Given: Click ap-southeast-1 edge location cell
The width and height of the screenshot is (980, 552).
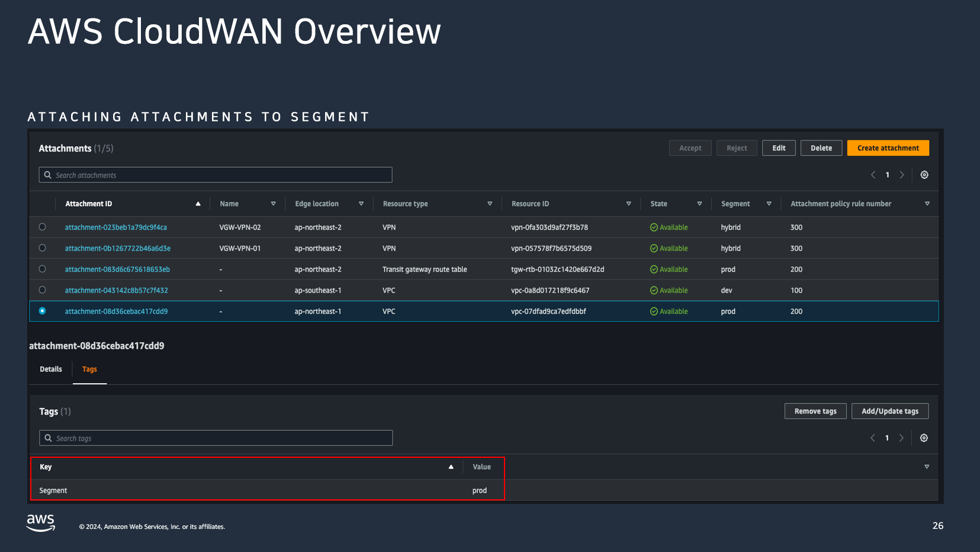Looking at the screenshot, I should tap(318, 290).
